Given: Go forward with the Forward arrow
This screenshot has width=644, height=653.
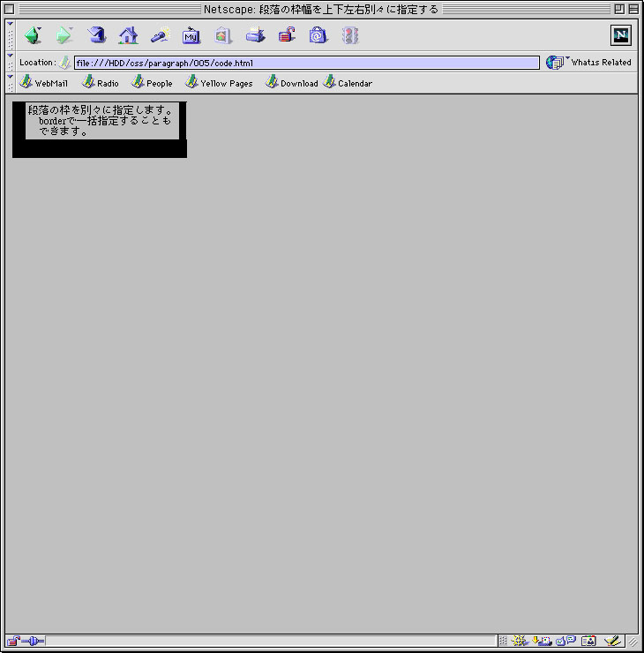Looking at the screenshot, I should tap(64, 36).
